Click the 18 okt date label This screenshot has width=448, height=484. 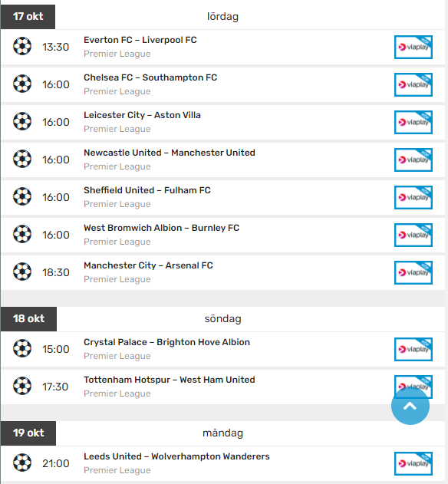[x=28, y=319]
